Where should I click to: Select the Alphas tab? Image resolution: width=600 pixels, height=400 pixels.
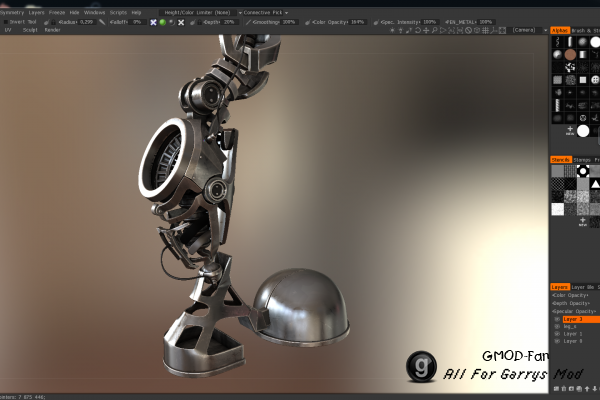pyautogui.click(x=560, y=30)
